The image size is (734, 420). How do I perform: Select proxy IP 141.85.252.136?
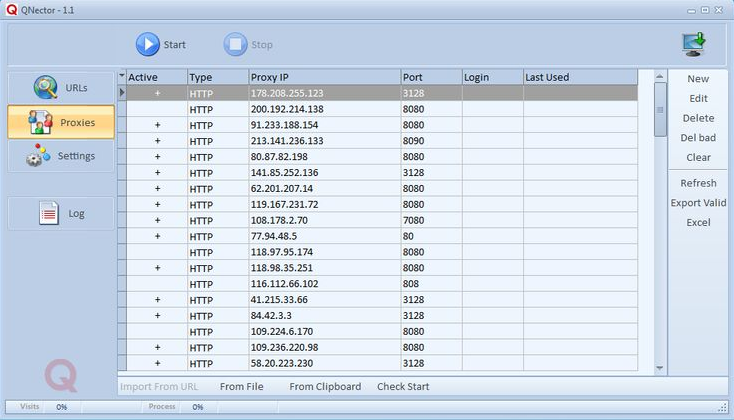click(x=284, y=173)
